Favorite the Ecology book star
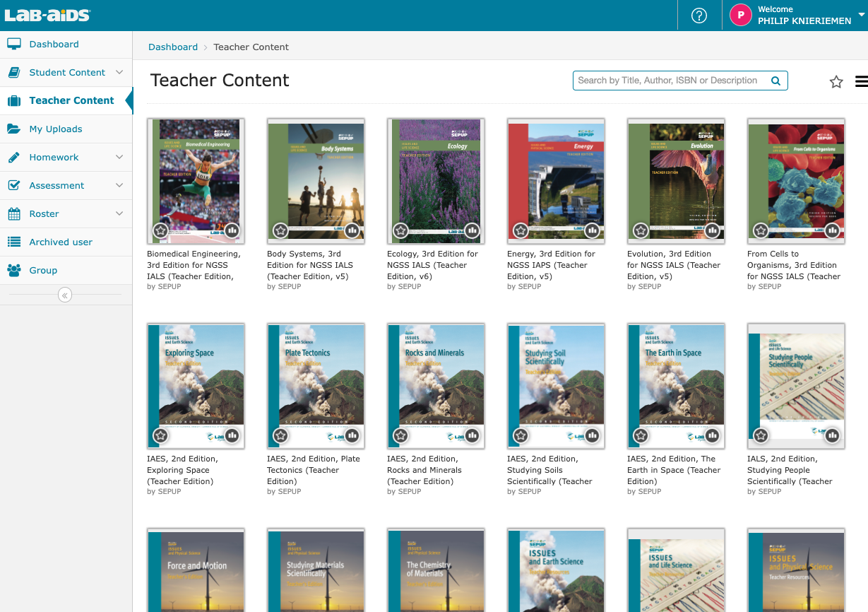The image size is (868, 612). click(x=400, y=230)
